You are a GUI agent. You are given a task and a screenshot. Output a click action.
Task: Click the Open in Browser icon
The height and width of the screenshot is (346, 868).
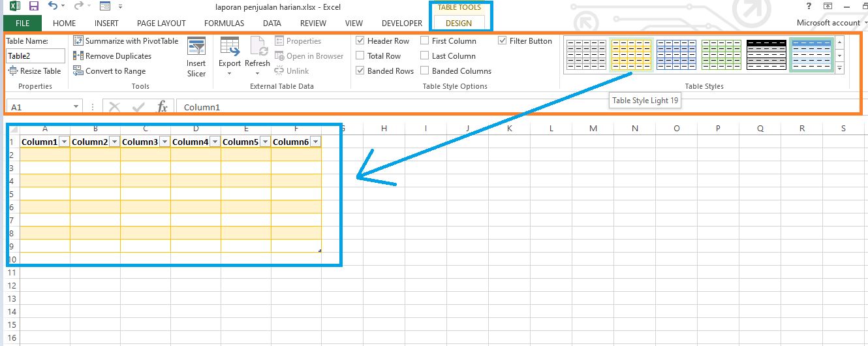(279, 56)
